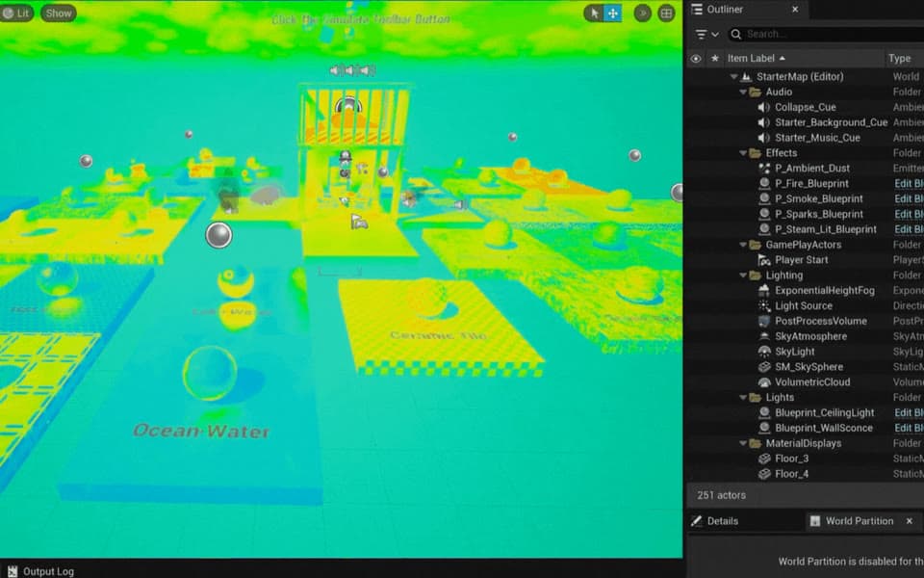
Task: Click the PostProcessVolume icon
Action: coord(764,322)
